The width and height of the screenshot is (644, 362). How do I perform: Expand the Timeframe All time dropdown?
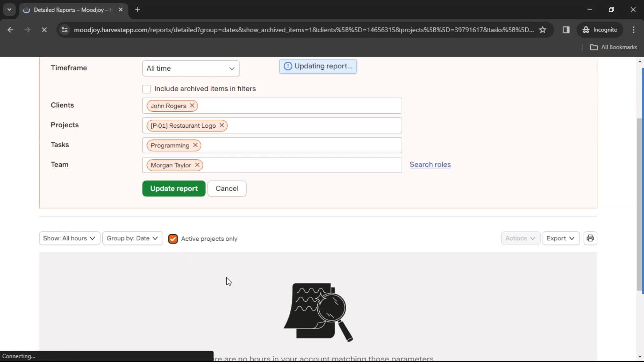pyautogui.click(x=191, y=68)
